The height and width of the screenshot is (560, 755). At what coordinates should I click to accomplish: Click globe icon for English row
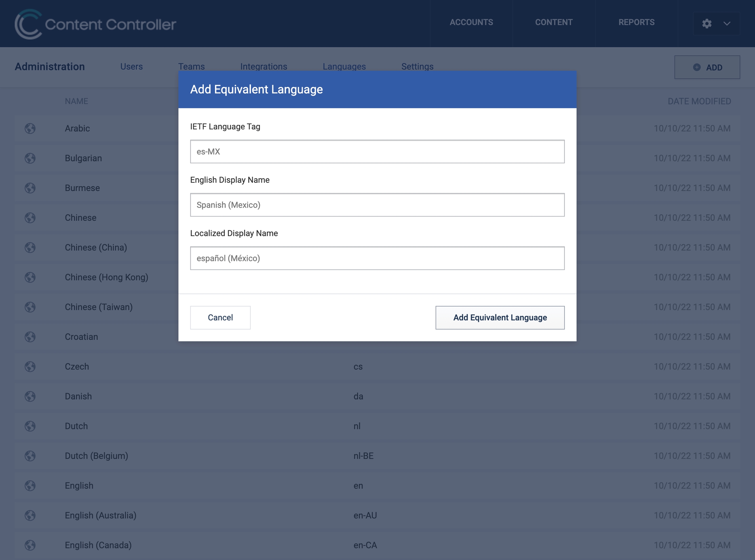[30, 486]
